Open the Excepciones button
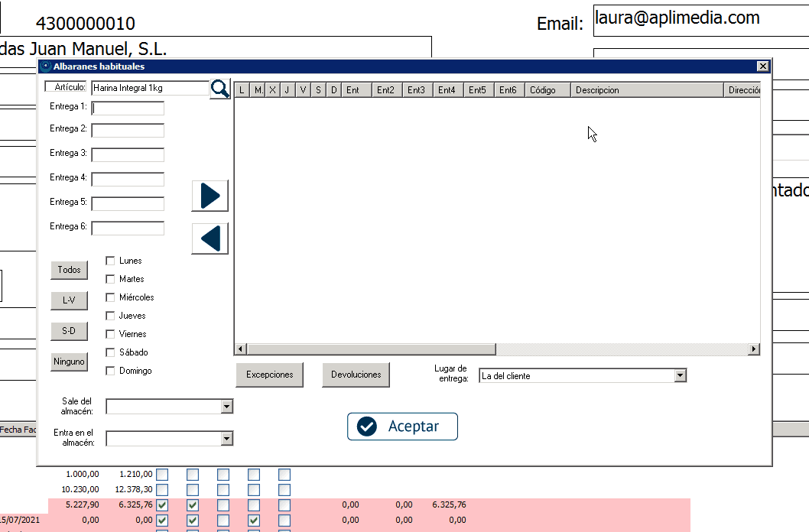809x532 pixels. 269,375
